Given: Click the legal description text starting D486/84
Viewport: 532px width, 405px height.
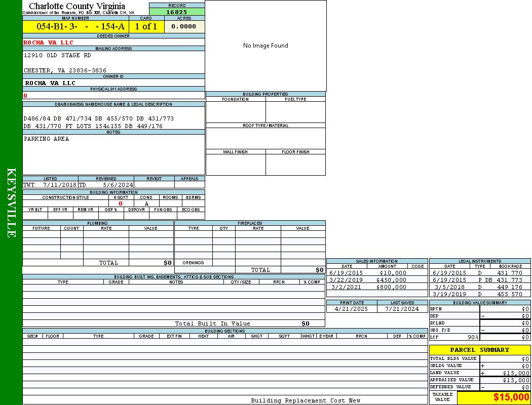Looking at the screenshot, I should click(99, 118).
